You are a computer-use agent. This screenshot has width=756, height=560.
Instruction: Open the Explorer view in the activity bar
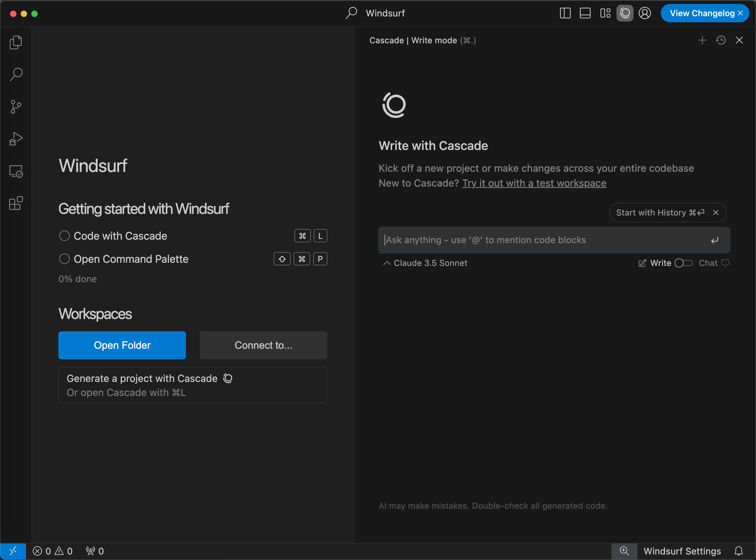coord(16,43)
